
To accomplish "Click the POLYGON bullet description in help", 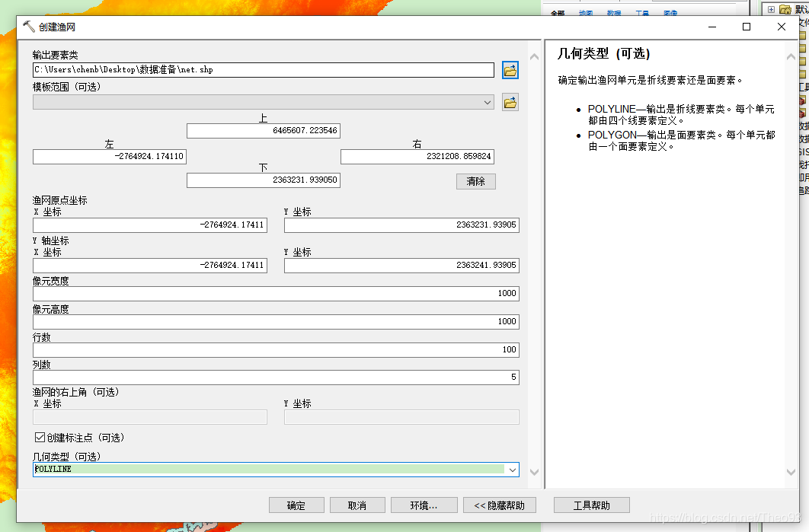I will pos(682,141).
